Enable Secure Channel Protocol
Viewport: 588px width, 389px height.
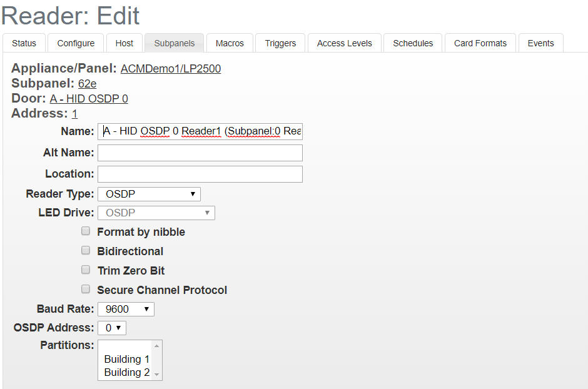85,288
